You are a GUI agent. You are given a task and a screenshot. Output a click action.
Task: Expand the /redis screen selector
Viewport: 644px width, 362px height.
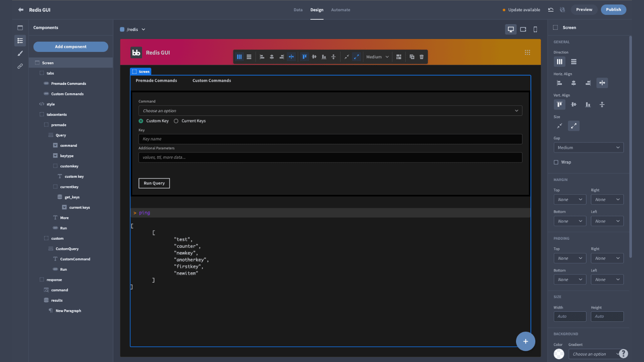133,29
